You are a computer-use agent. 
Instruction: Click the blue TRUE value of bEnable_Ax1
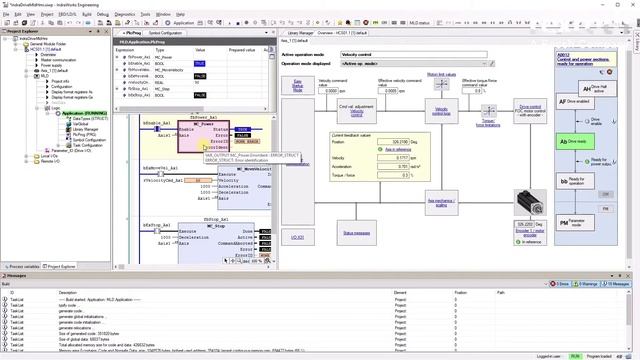[x=200, y=64]
